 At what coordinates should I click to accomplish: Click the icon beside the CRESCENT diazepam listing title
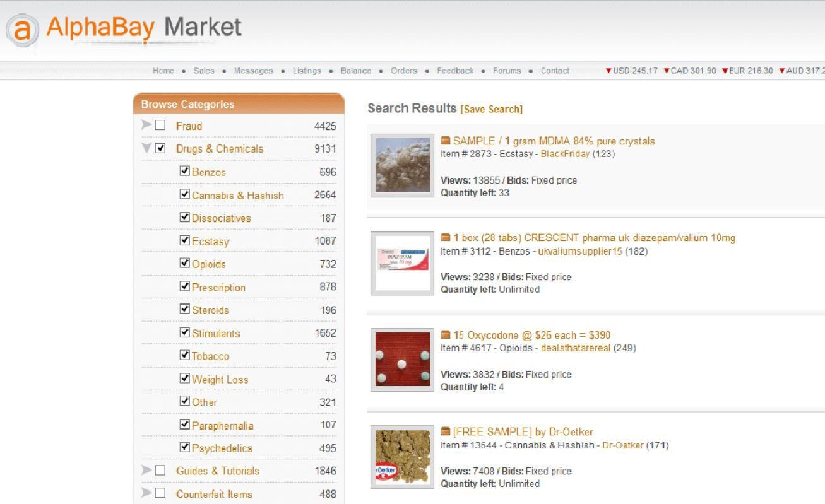[446, 238]
